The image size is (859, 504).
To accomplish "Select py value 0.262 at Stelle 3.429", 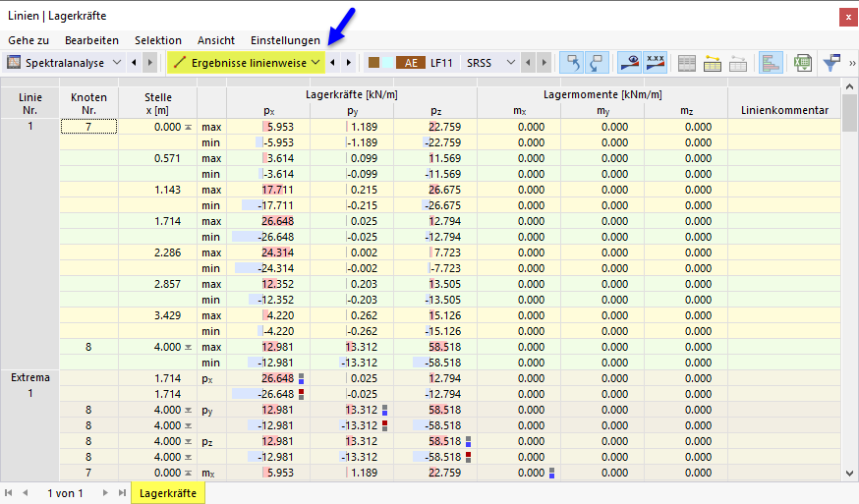I will [x=352, y=315].
